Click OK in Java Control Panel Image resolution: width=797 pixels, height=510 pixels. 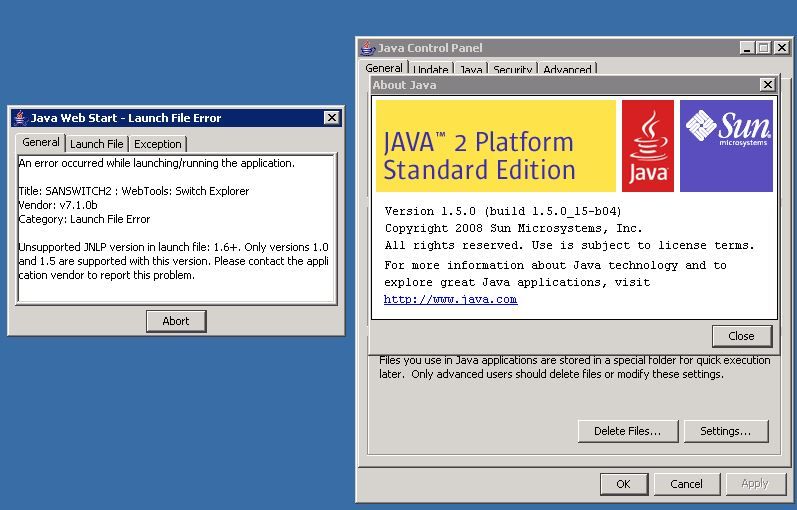point(624,484)
